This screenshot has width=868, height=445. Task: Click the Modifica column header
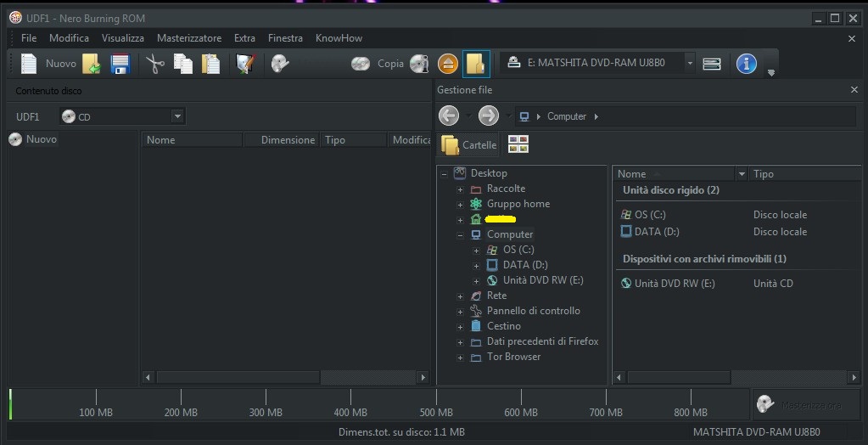[x=410, y=140]
